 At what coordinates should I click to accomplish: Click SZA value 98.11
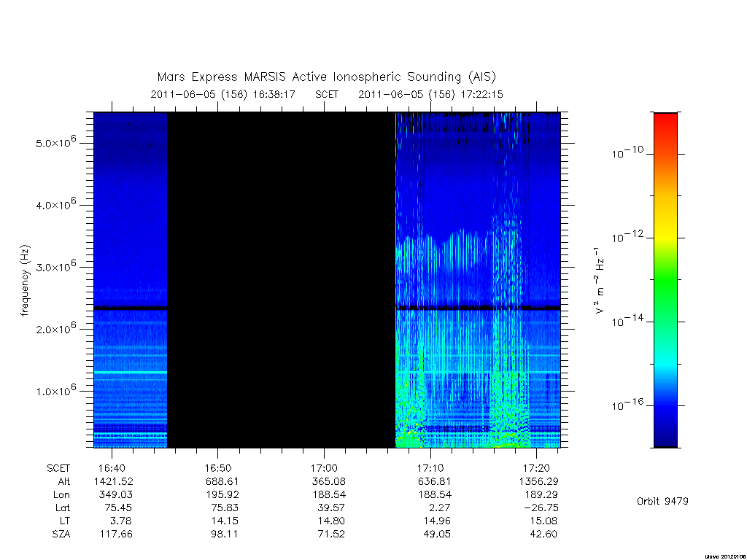tap(225, 534)
